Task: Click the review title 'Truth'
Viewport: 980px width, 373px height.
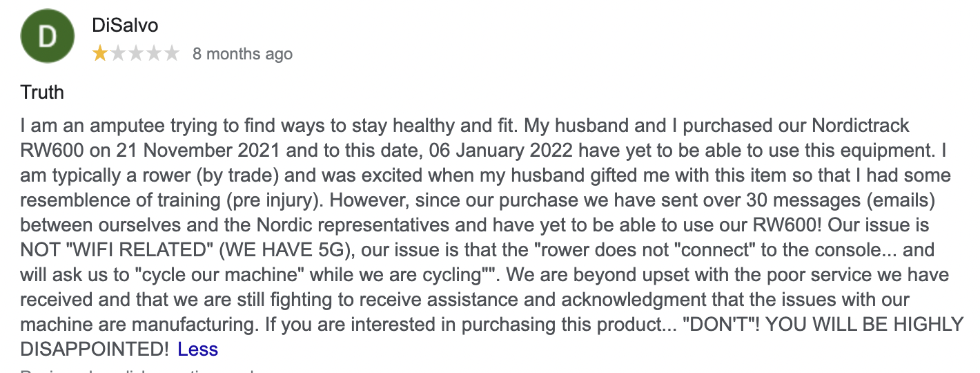Action: click(x=42, y=92)
